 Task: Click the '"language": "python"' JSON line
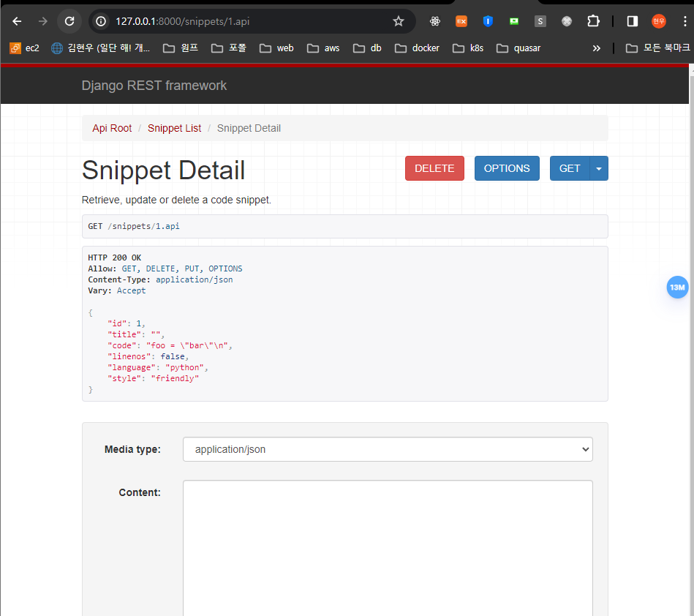157,367
